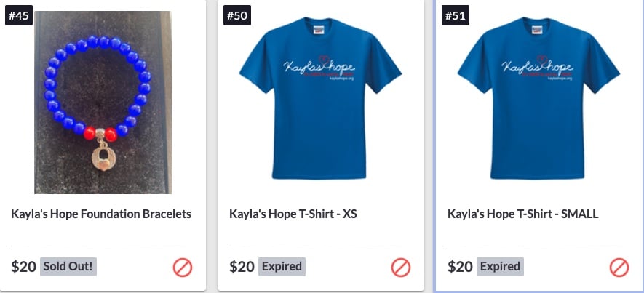
Task: Click prohibited icon on T-Shirt XS card
Action: pos(401,268)
